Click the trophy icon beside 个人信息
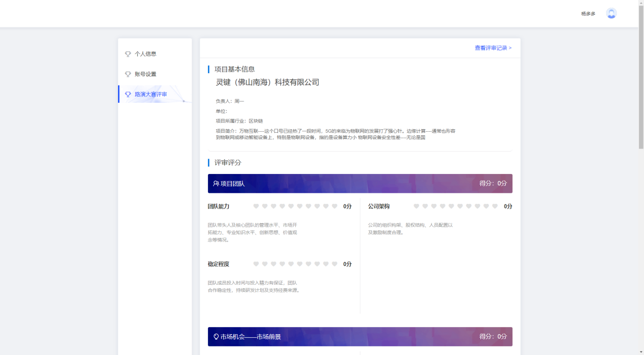Screen dimensions: 644x355 click(x=128, y=54)
